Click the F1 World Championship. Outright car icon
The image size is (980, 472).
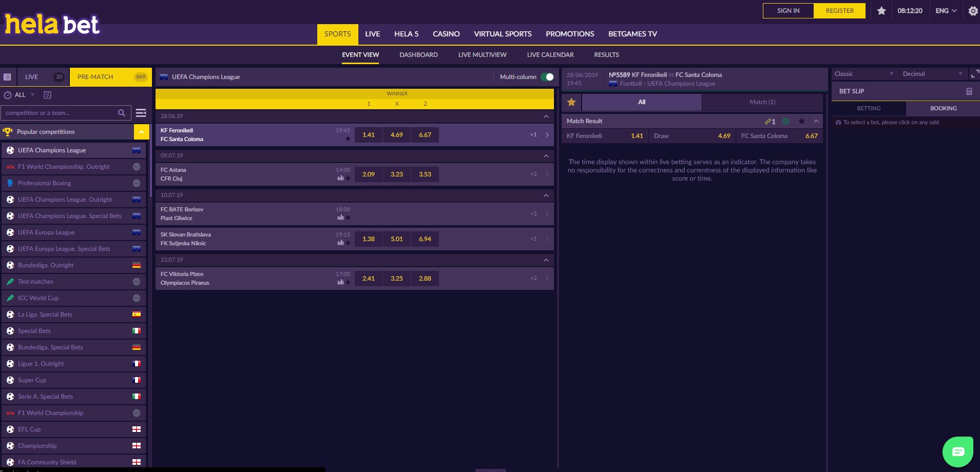[x=10, y=167]
